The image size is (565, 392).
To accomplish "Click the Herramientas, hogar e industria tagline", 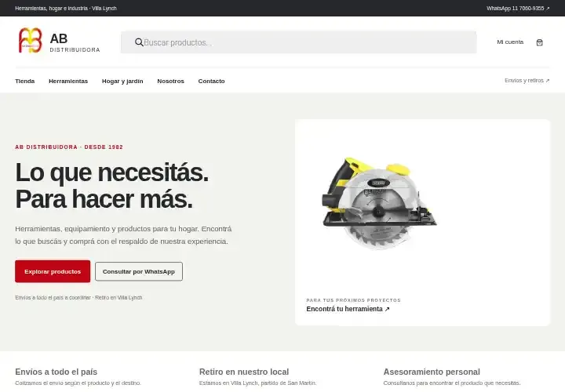I will point(66,9).
